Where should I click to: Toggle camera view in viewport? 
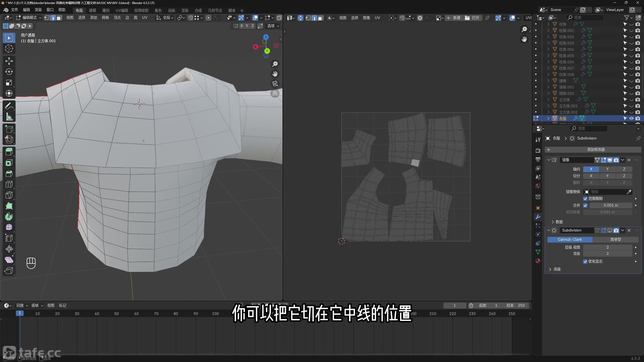click(x=275, y=83)
